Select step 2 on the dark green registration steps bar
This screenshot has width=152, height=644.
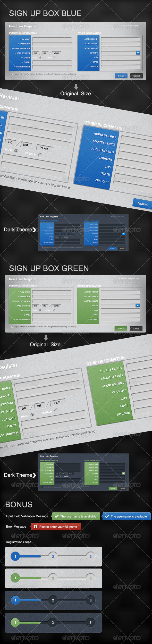tap(53, 623)
